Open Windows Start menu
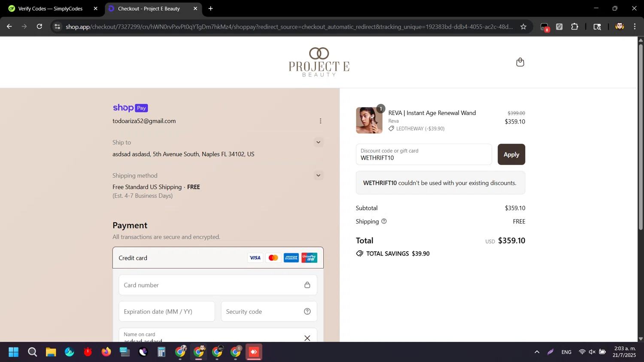 (14, 352)
